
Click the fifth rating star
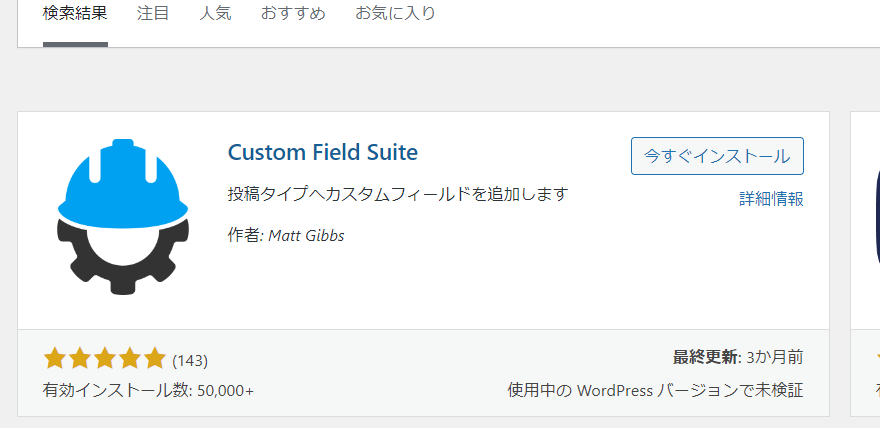pyautogui.click(x=154, y=358)
